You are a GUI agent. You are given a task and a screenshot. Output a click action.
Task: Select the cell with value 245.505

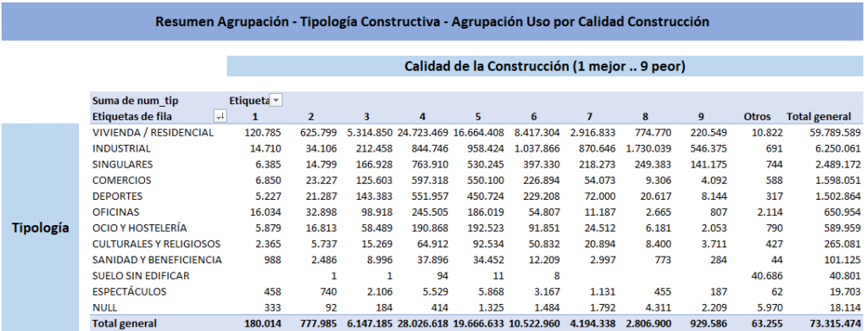429,212
